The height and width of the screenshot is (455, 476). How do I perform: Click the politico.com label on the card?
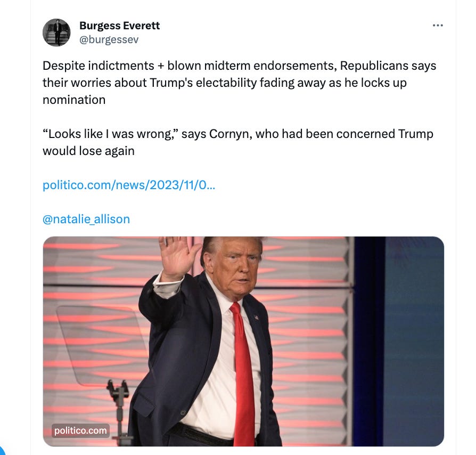click(80, 430)
